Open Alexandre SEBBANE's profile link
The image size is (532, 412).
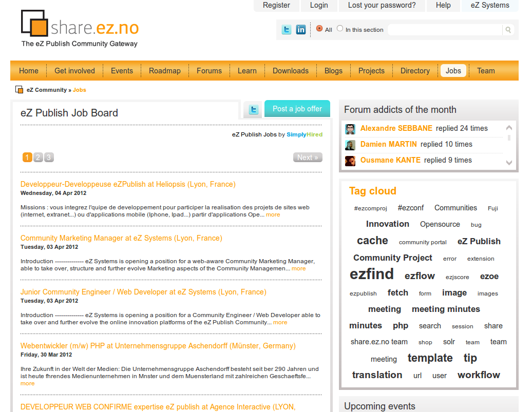click(396, 128)
